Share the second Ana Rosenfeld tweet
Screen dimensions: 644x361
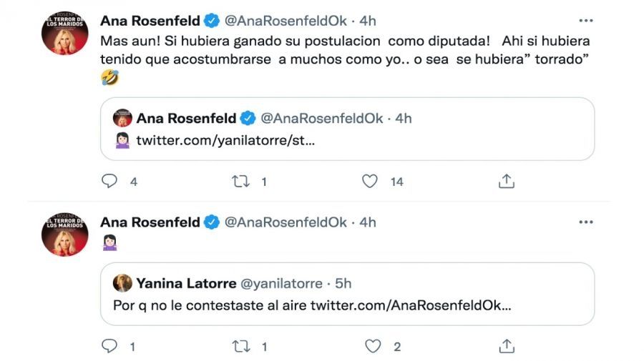coord(506,347)
